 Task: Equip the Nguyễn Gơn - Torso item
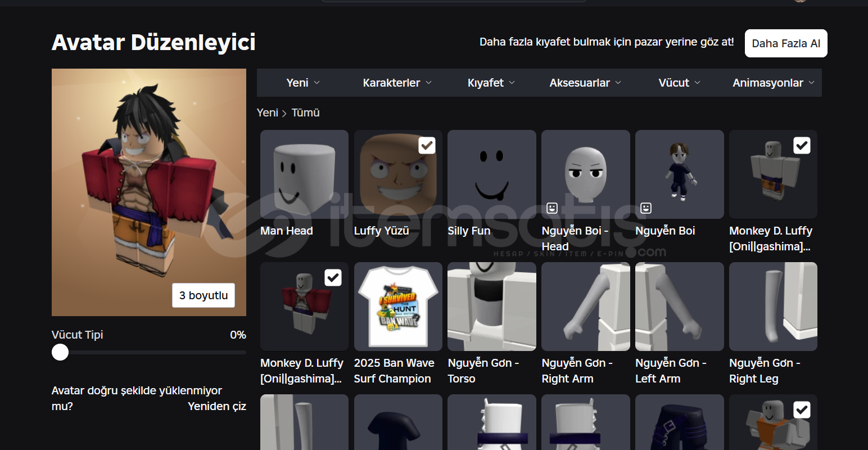click(492, 307)
